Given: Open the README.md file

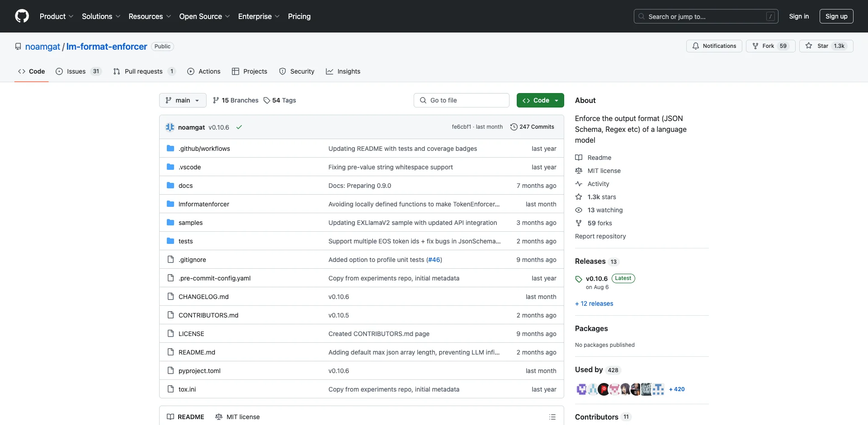Looking at the screenshot, I should tap(197, 352).
